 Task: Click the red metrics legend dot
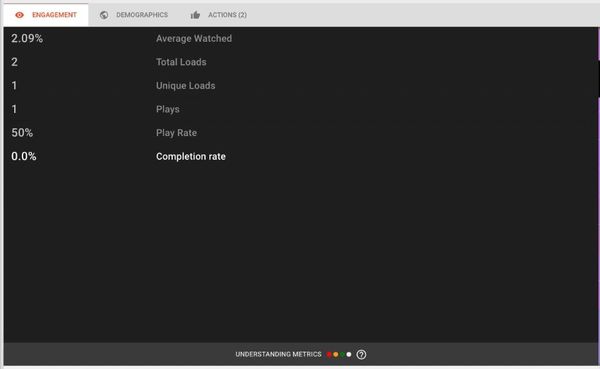click(x=329, y=354)
